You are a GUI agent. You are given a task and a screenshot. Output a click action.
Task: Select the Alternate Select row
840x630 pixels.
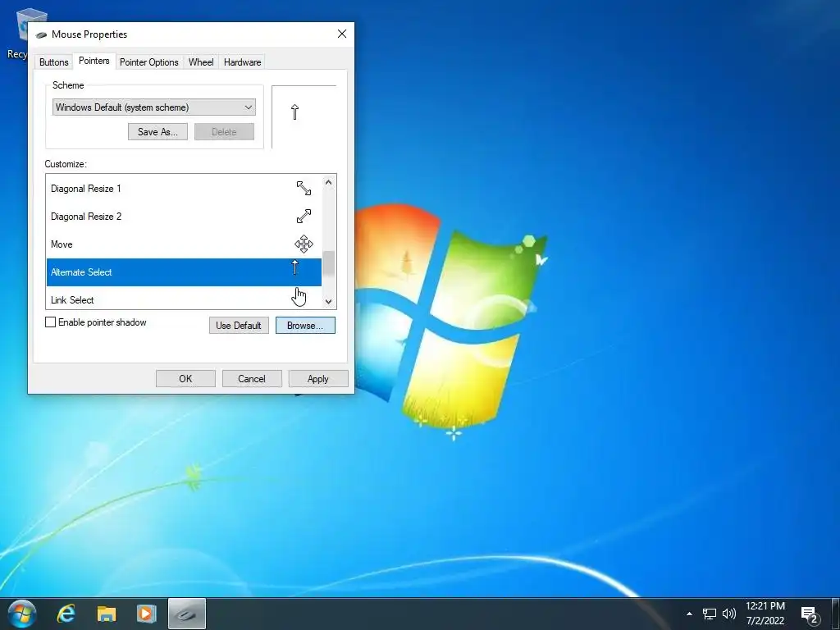184,272
